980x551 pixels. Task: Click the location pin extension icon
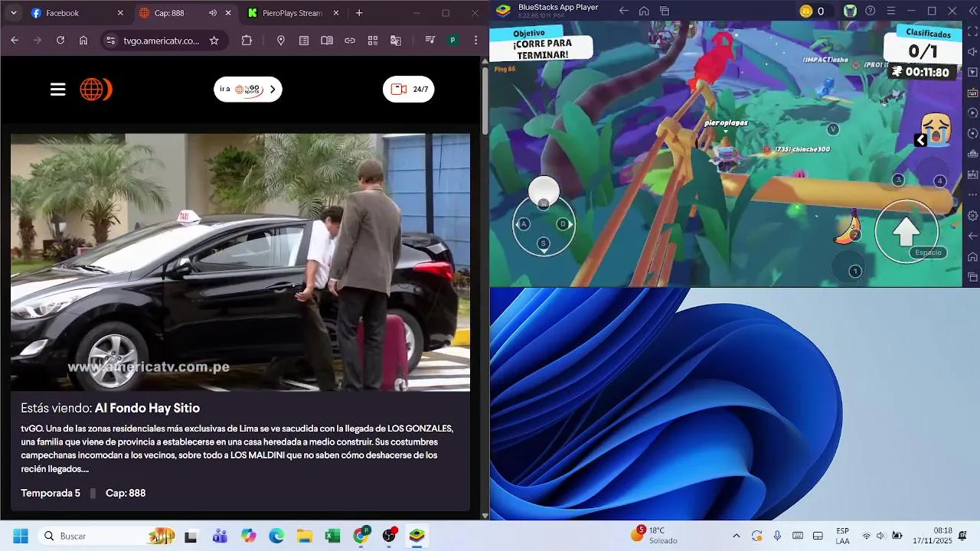point(281,41)
